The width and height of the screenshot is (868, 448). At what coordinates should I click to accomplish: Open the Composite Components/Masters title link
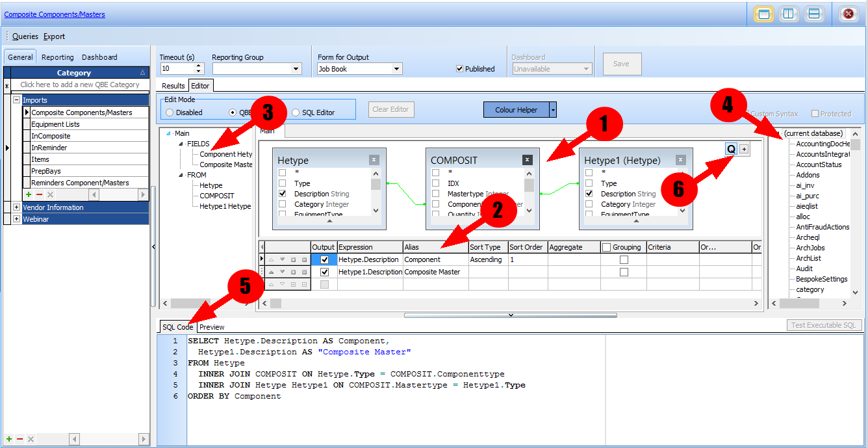[x=55, y=14]
